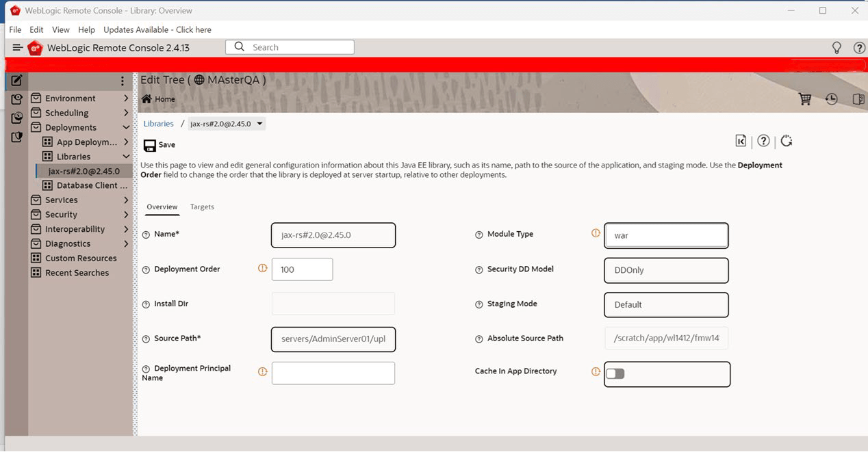
Task: Click the help icon beside Deployment Order
Action: 146,269
